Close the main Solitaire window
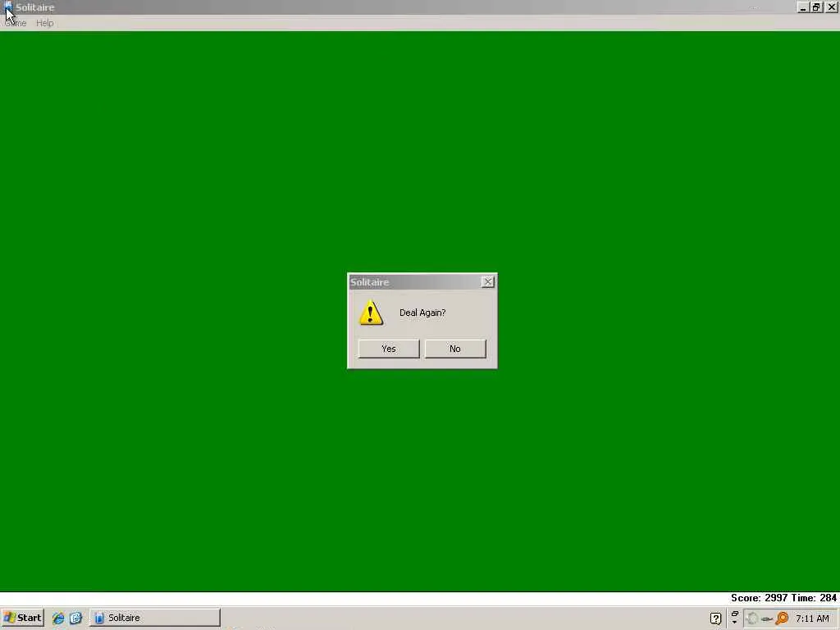Viewport: 840px width, 630px height. [832, 7]
